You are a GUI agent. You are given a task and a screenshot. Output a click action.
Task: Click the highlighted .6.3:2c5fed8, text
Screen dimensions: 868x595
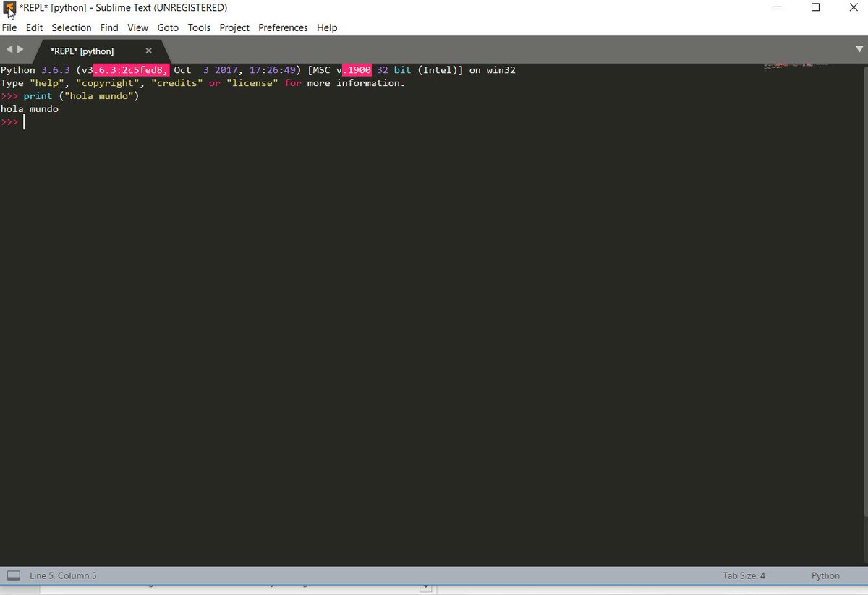(131, 70)
